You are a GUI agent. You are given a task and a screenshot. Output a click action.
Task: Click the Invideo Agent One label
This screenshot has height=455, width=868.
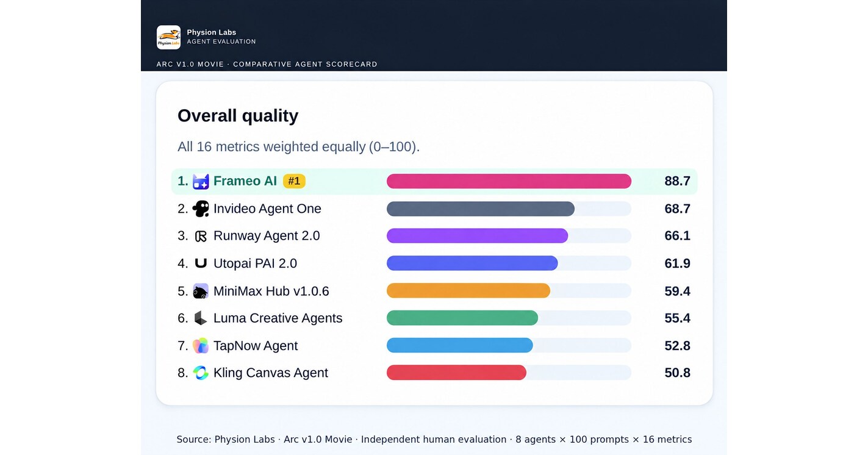[x=267, y=209]
